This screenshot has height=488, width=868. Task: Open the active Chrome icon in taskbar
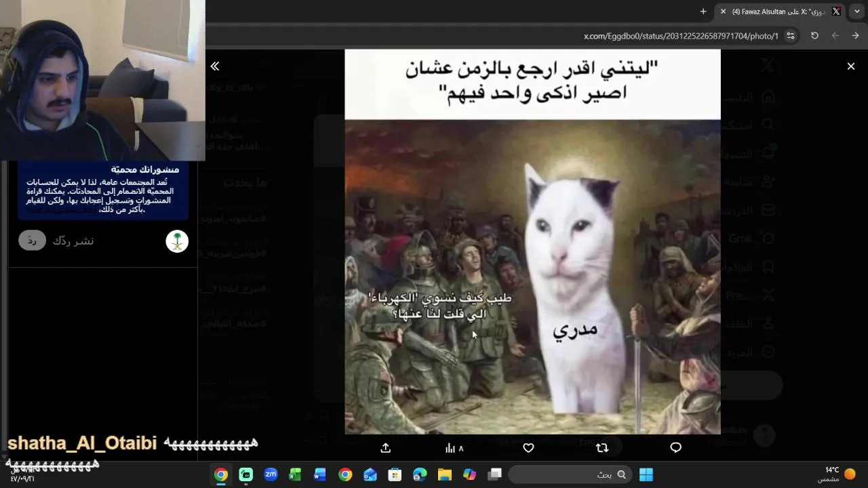tap(221, 474)
